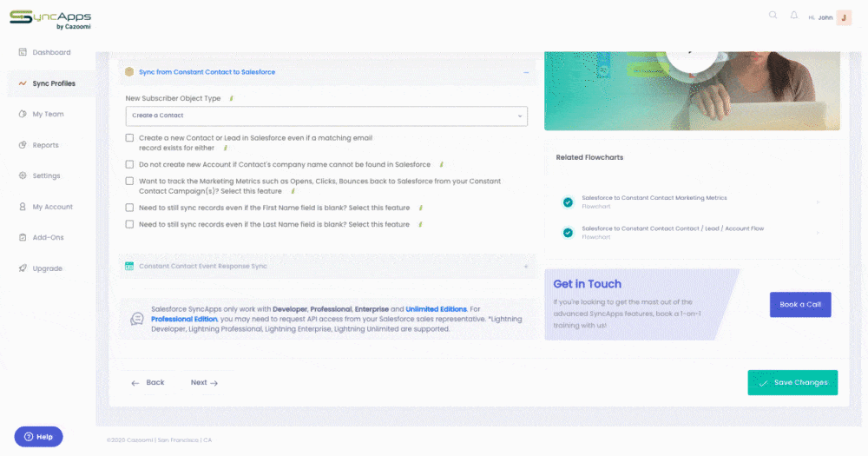
Task: Click info icon next to New Subscriber Object Type
Action: (232, 98)
